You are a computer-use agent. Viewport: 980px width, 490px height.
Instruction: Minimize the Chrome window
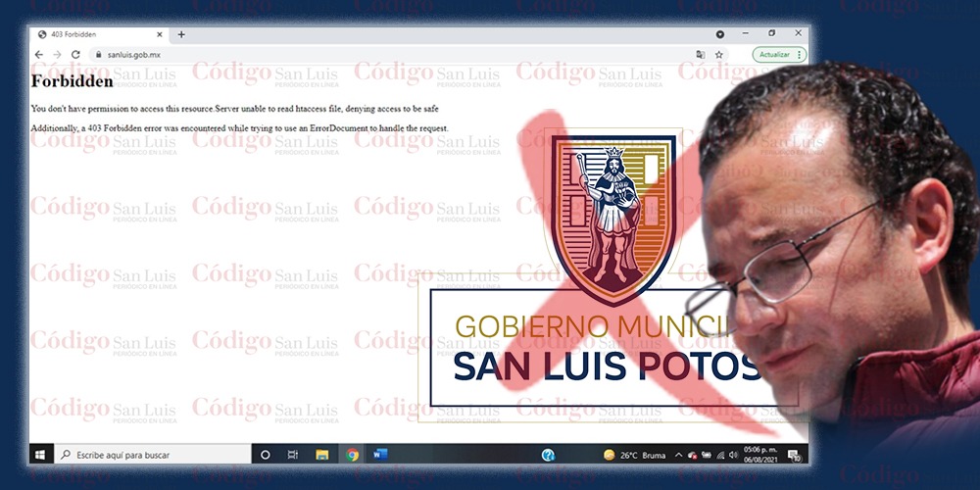click(x=746, y=33)
